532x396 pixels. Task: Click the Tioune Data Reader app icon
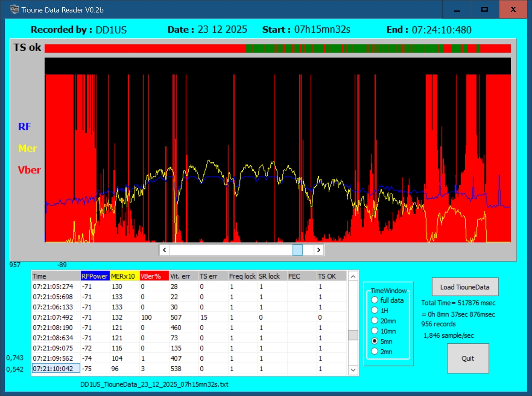(x=14, y=10)
